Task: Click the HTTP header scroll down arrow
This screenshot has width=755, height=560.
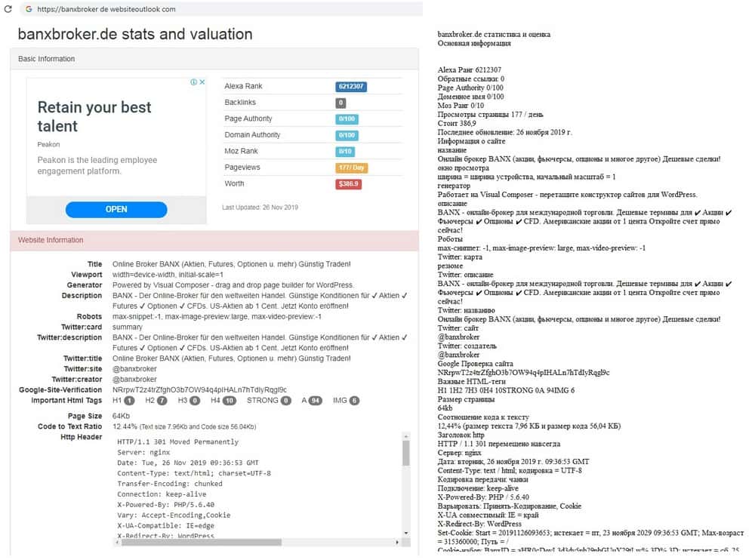Action: (406, 534)
